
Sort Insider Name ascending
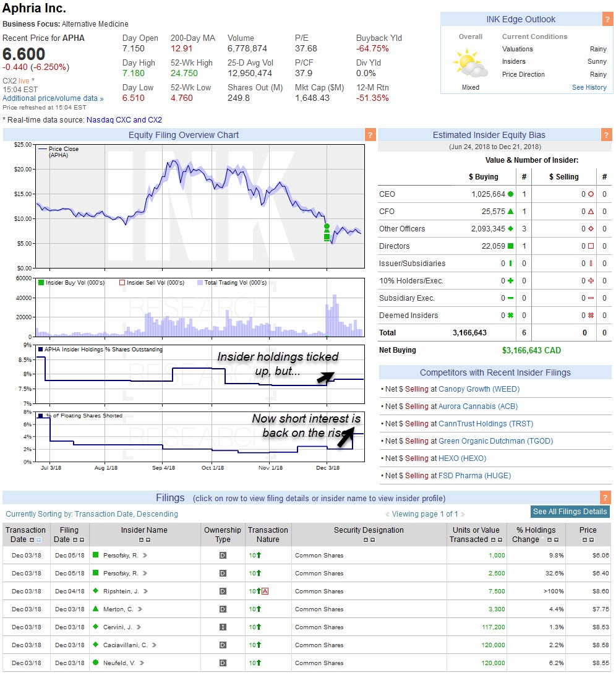click(141, 540)
